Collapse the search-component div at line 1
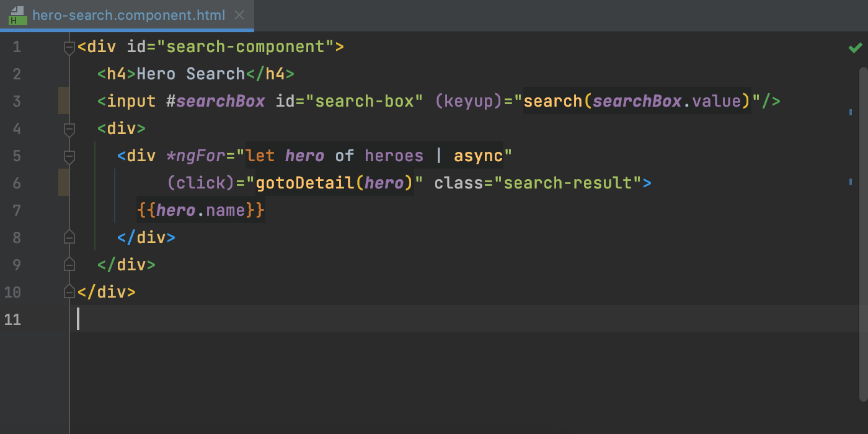 coord(69,47)
